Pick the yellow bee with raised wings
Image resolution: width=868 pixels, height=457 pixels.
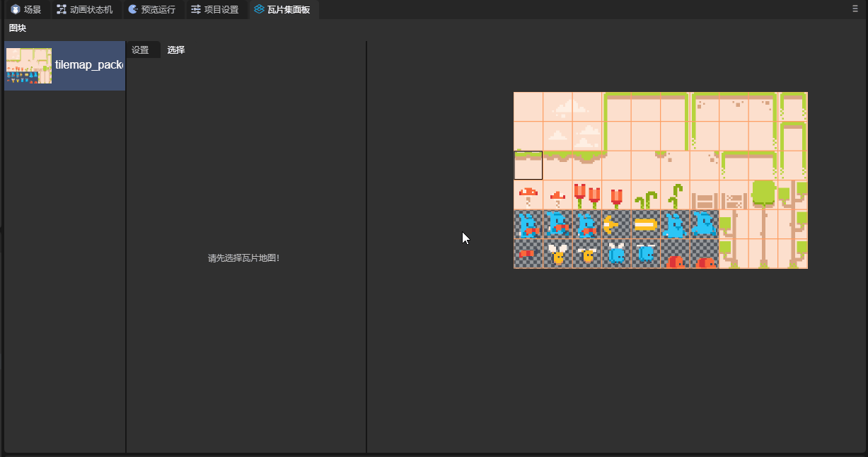(557, 253)
